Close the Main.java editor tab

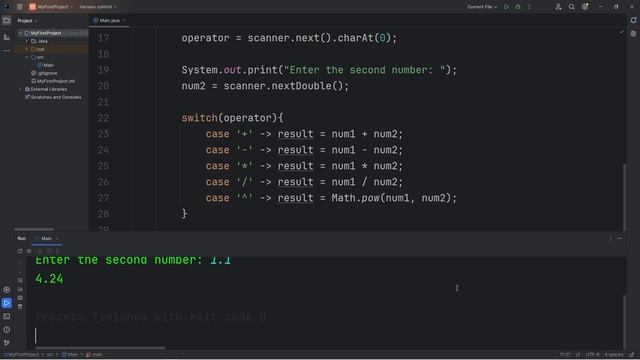124,20
